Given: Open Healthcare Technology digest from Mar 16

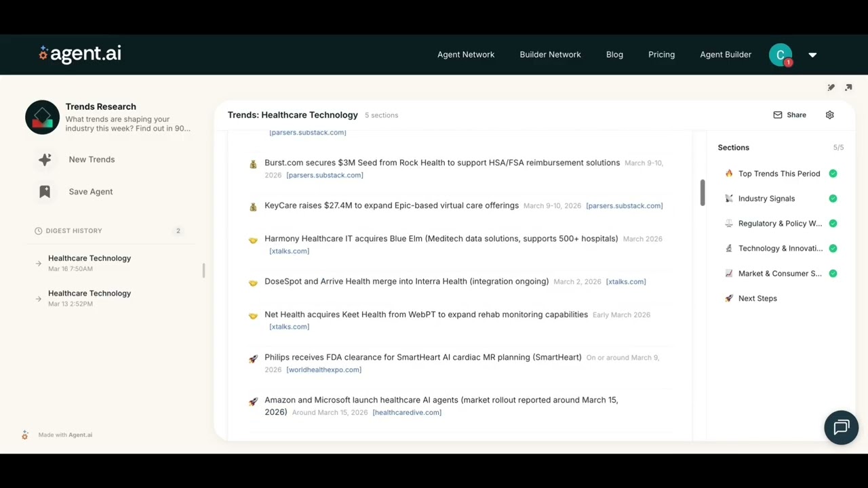Looking at the screenshot, I should pyautogui.click(x=90, y=263).
